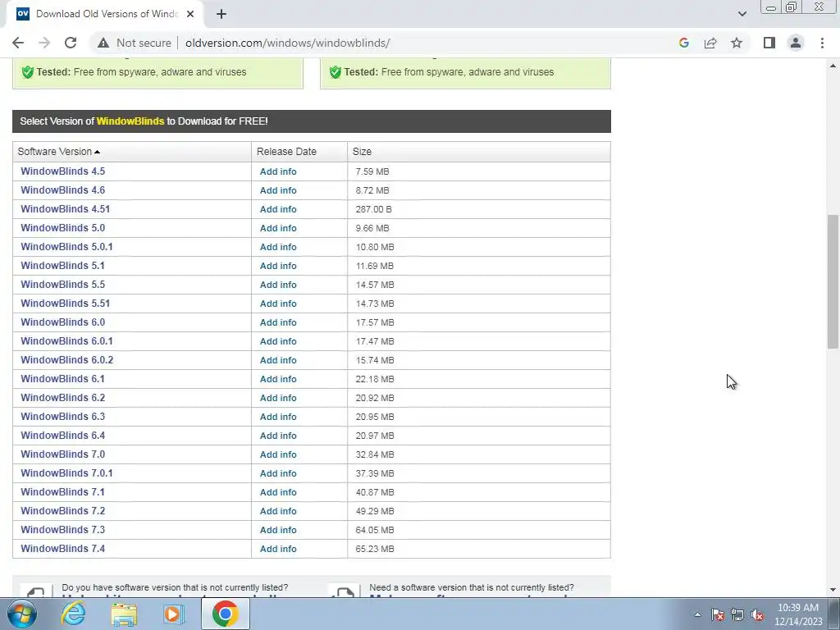
Task: Click the scrollbar up arrow
Action: click(833, 66)
